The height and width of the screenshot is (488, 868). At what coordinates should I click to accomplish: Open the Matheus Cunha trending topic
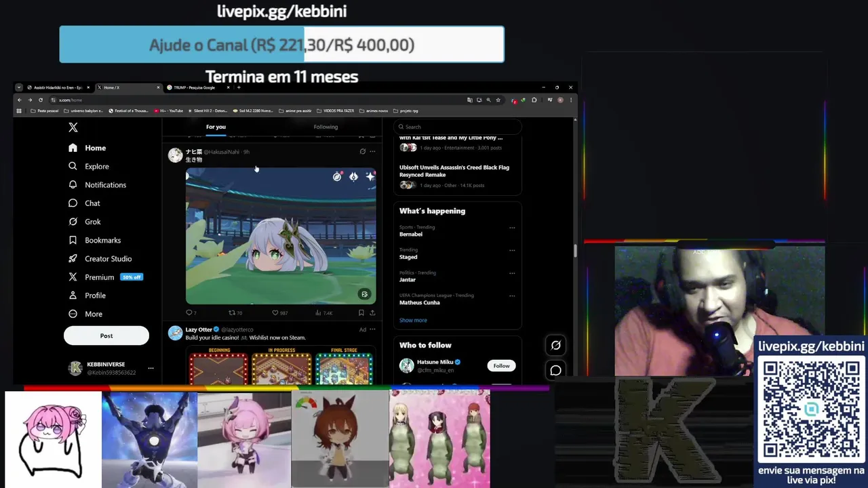[420, 302]
